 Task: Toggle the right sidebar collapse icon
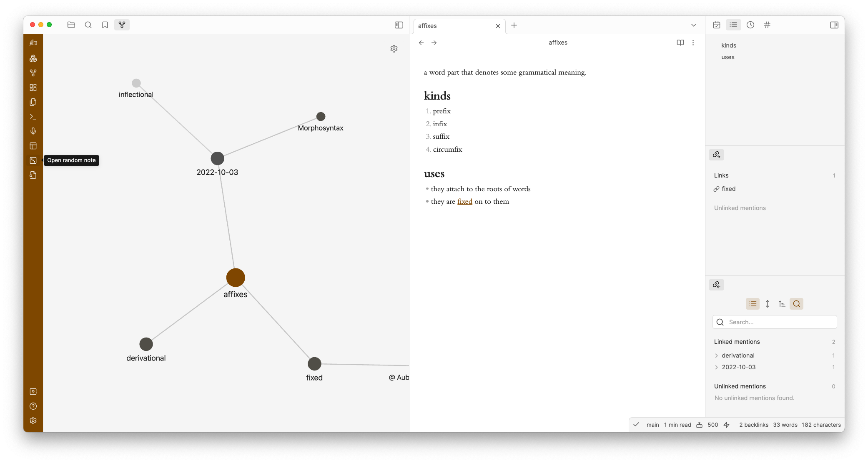(x=834, y=25)
